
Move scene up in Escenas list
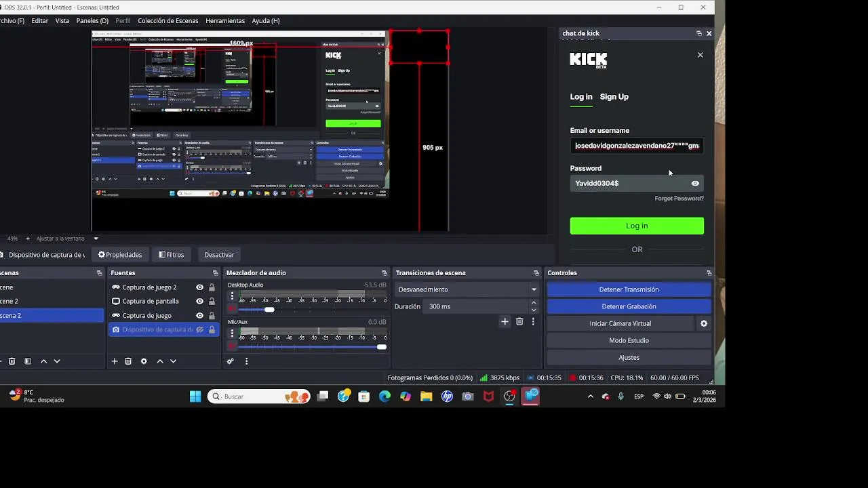pyautogui.click(x=43, y=361)
